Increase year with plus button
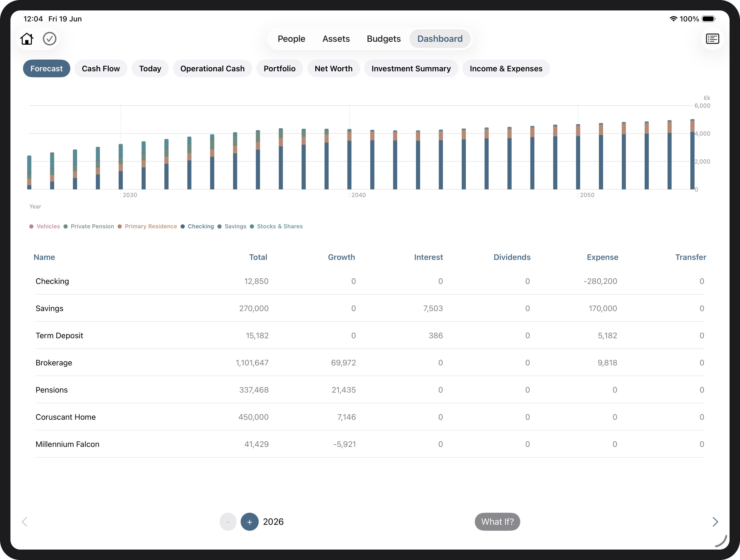 click(x=250, y=522)
